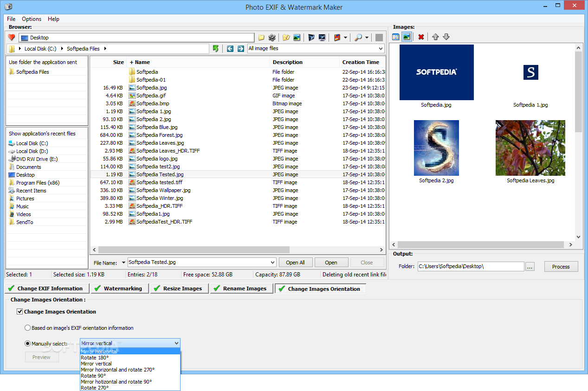Go back with the blue left arrow
Screen dimensions: 588x391
[x=230, y=48]
